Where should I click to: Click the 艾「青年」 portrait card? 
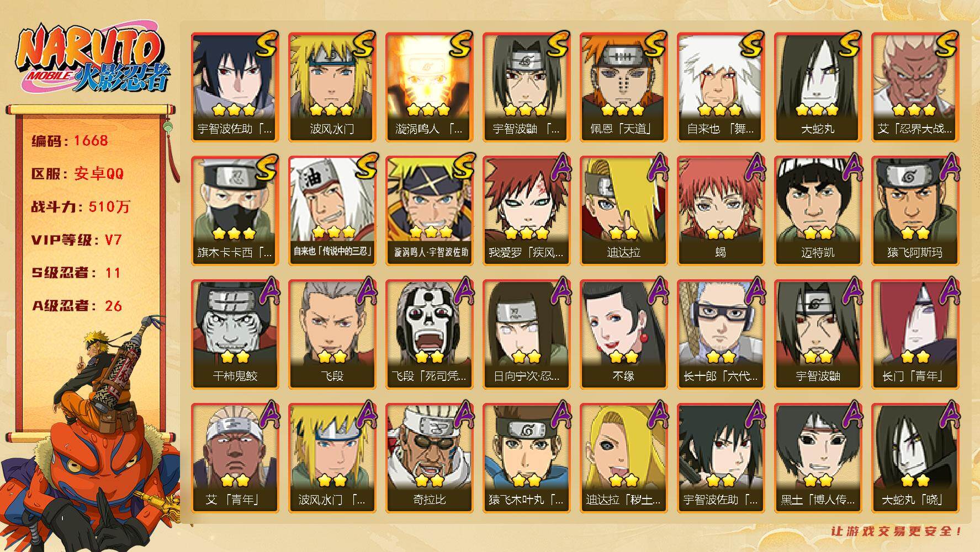point(235,458)
